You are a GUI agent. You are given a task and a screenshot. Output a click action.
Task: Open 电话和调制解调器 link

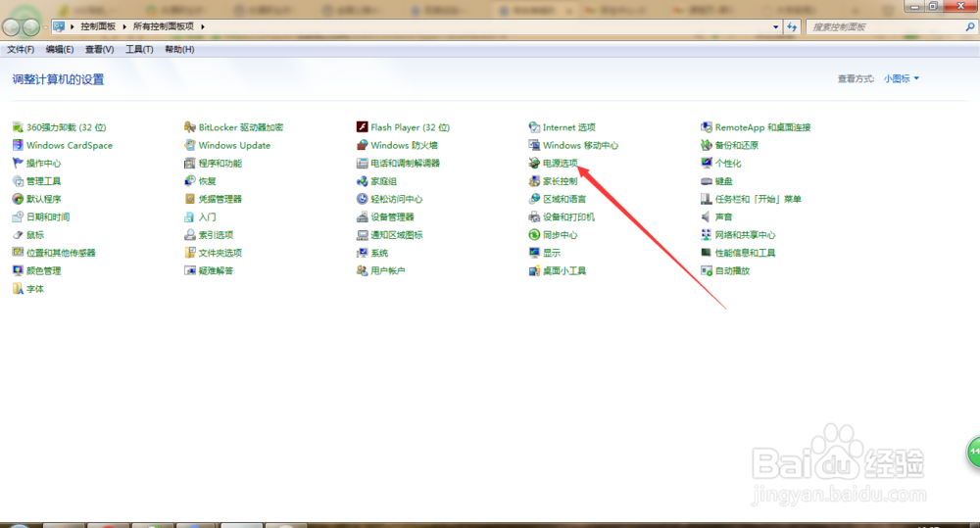[x=405, y=164]
